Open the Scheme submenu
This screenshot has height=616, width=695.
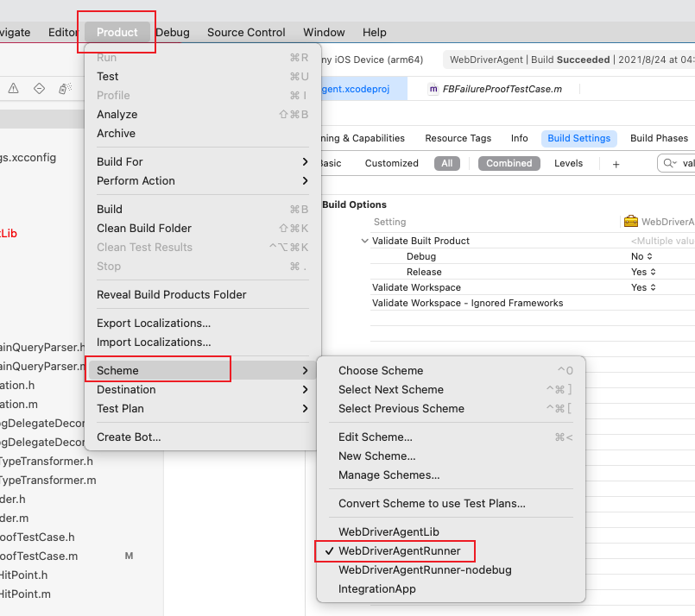203,371
